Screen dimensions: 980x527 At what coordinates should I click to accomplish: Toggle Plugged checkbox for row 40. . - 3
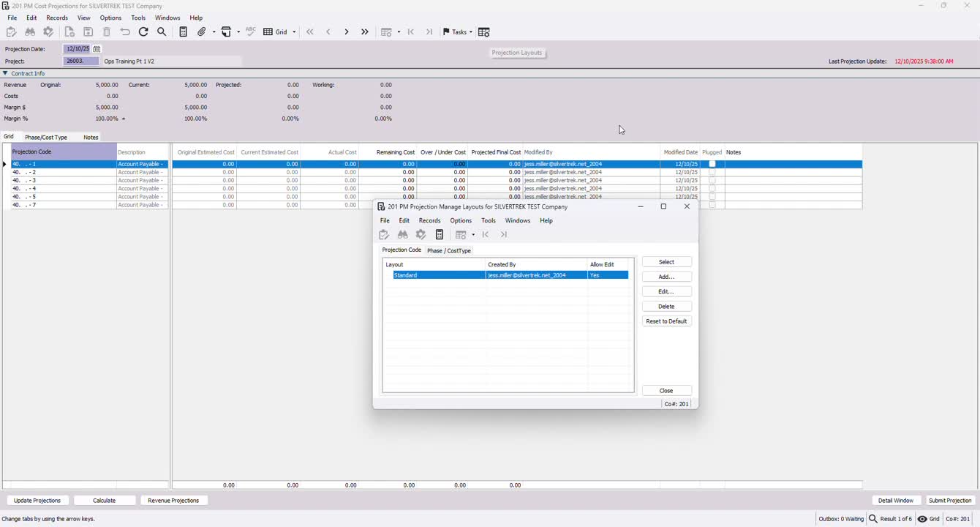coord(712,180)
